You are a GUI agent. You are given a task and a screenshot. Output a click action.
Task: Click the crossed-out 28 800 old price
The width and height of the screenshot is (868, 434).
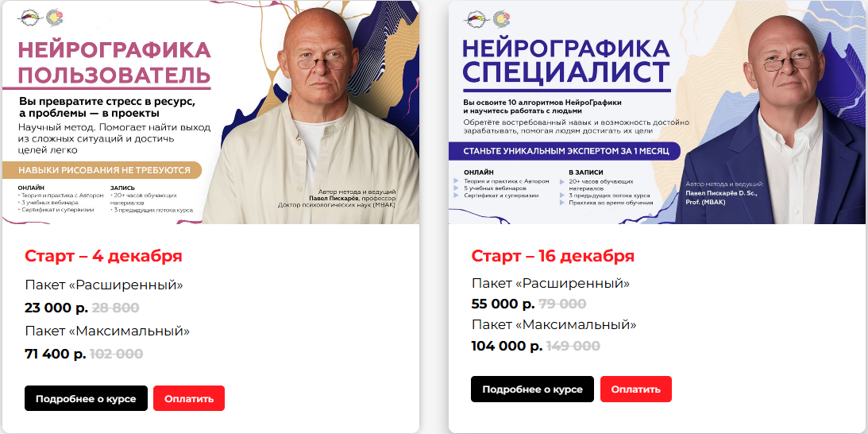click(115, 308)
